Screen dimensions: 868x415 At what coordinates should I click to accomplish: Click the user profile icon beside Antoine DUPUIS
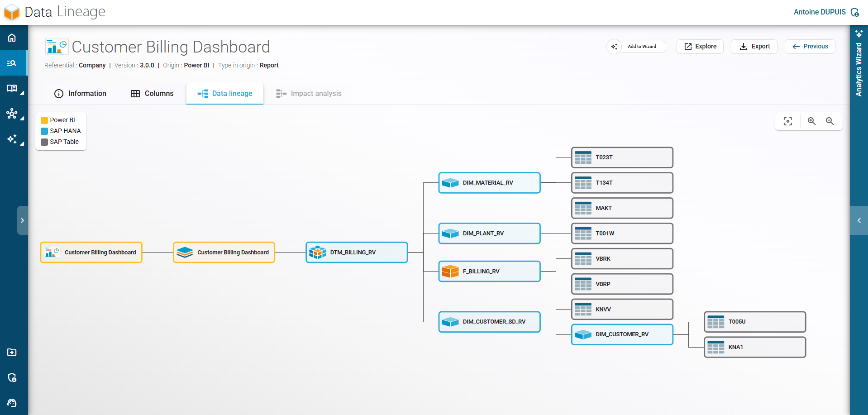point(854,12)
